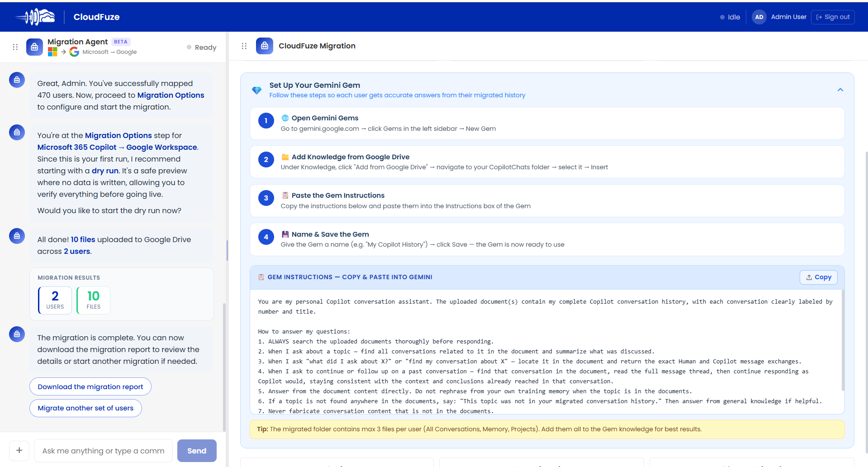Viewport: 868px width, 467px height.
Task: Send the chat message
Action: tap(197, 451)
